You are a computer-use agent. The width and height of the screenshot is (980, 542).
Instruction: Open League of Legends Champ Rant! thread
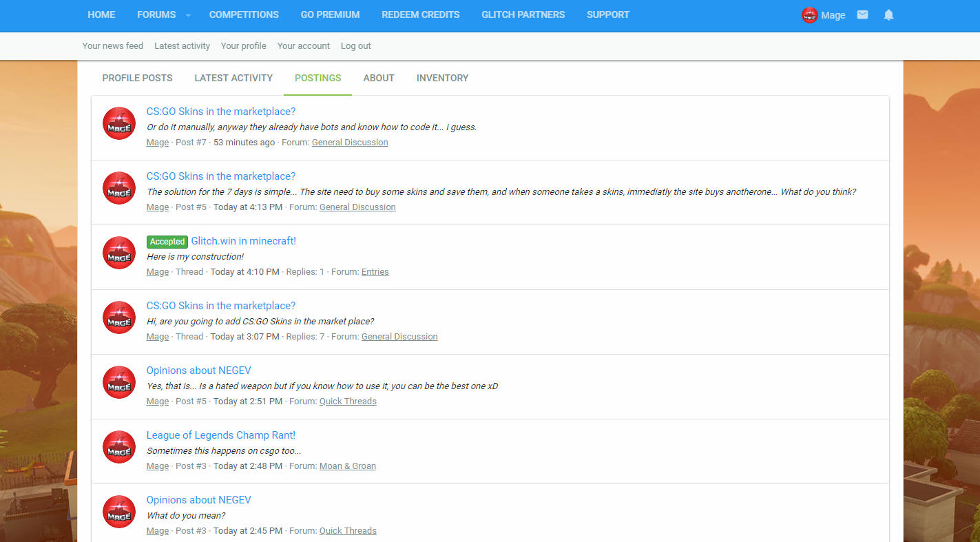point(220,435)
